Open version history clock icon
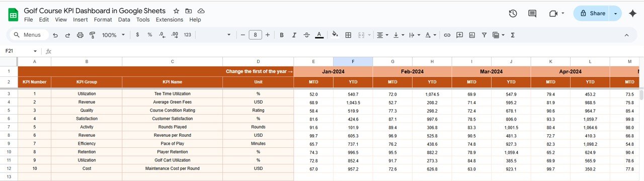 (513, 14)
